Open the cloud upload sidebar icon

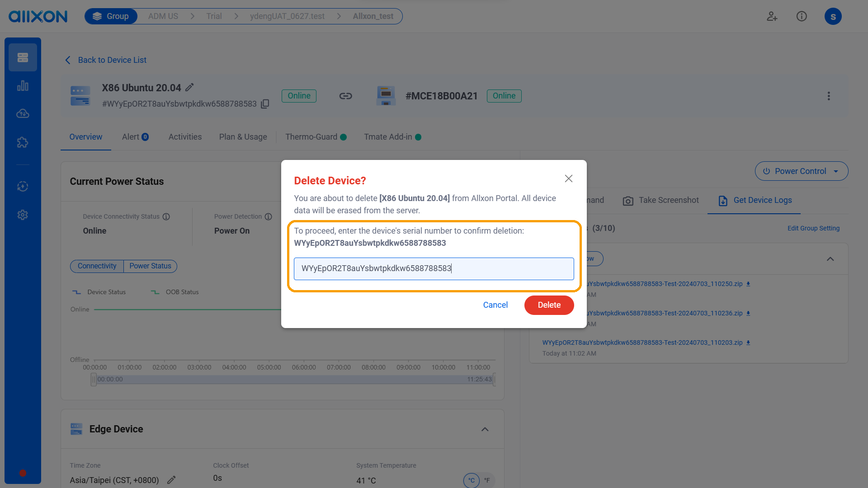[23, 114]
